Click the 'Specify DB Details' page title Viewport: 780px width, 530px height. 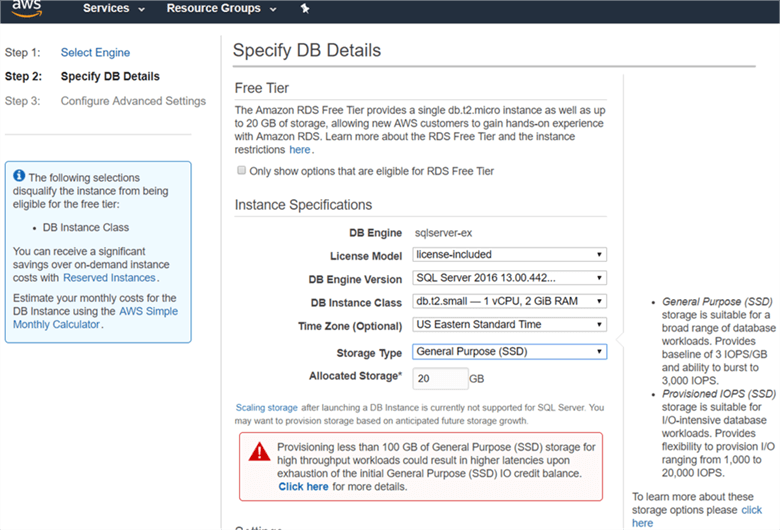pyautogui.click(x=307, y=50)
